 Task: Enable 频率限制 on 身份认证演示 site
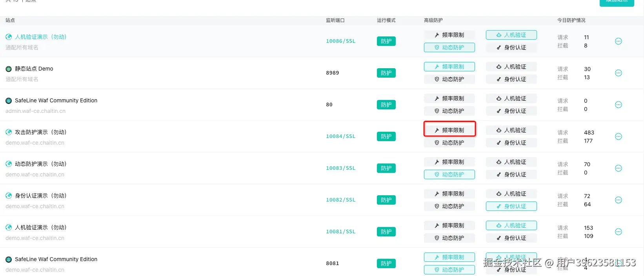point(449,194)
